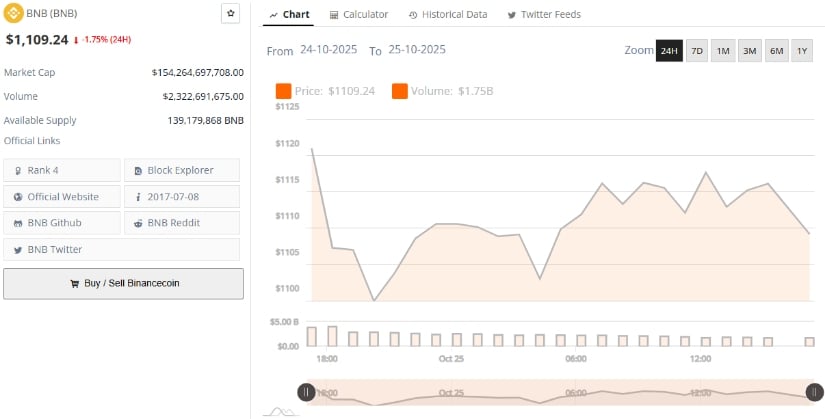Click the BNB coin logo
This screenshot has height=419, width=825.
pos(12,14)
